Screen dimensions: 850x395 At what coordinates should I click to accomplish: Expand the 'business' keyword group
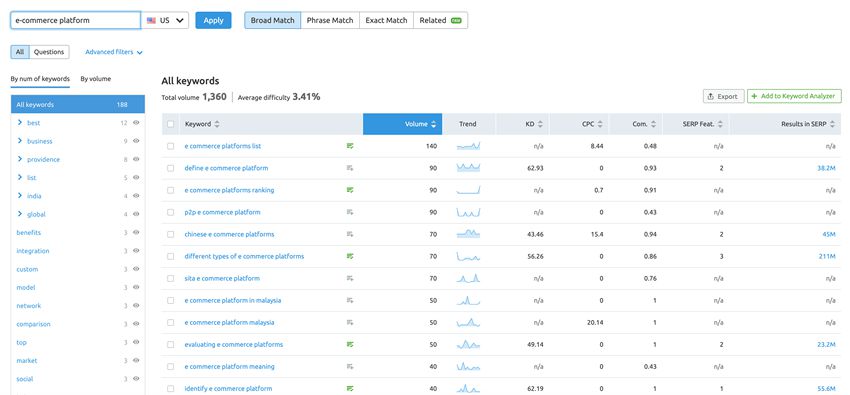(x=20, y=141)
